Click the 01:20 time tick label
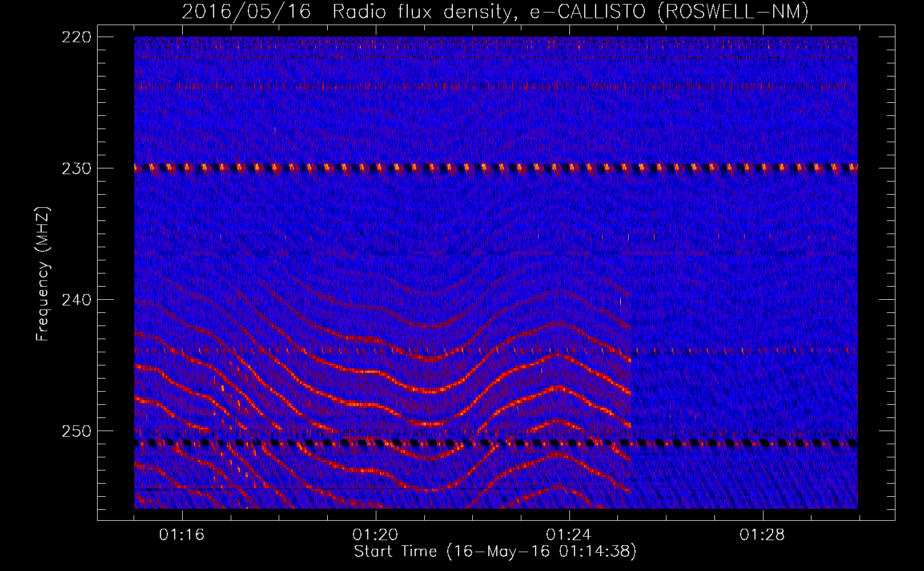Image resolution: width=924 pixels, height=571 pixels. pos(375,534)
